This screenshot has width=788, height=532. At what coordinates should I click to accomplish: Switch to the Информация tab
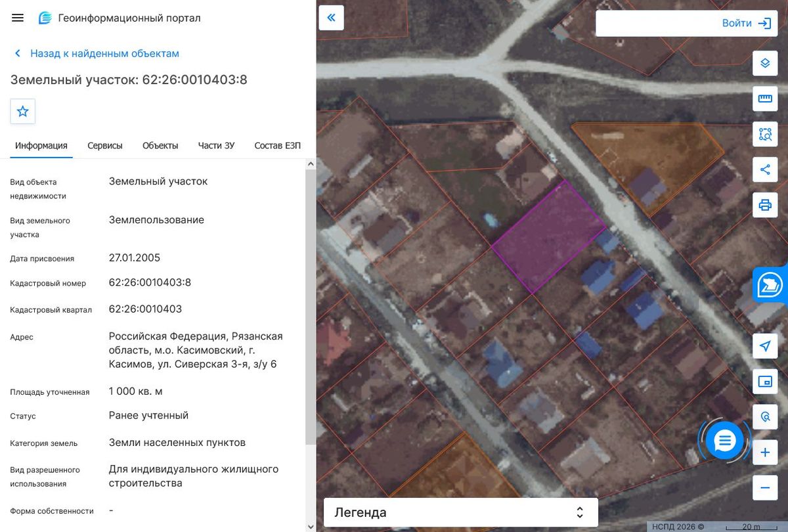tap(41, 146)
